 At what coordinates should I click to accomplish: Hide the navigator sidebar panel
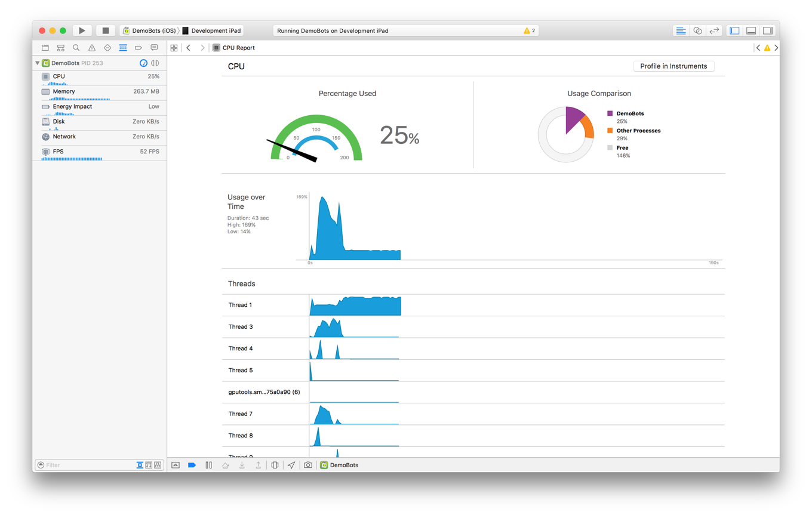click(734, 30)
